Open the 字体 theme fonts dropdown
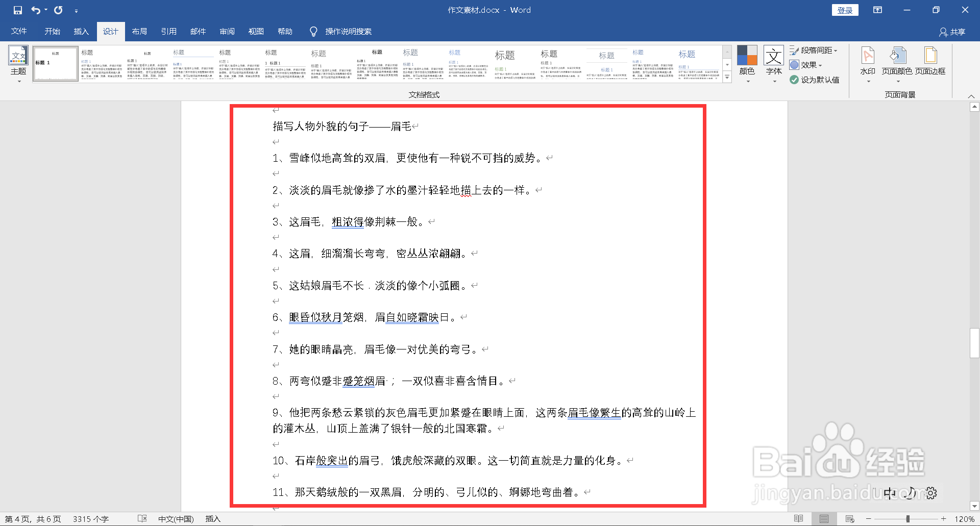This screenshot has width=980, height=526. 774,65
